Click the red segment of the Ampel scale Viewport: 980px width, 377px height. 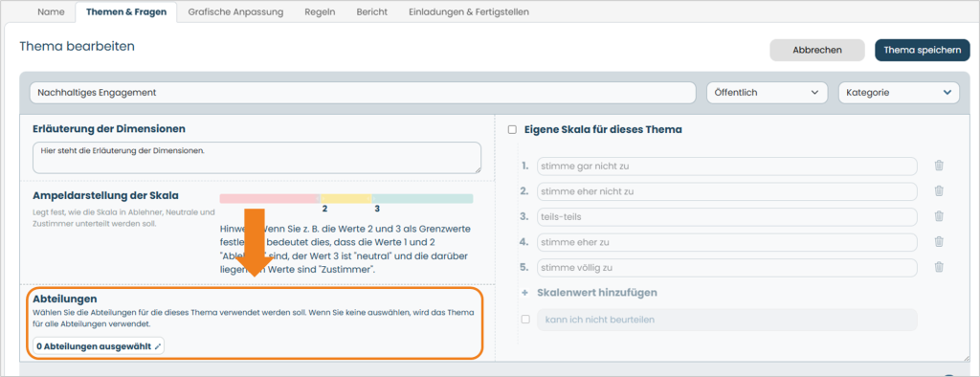pos(269,198)
